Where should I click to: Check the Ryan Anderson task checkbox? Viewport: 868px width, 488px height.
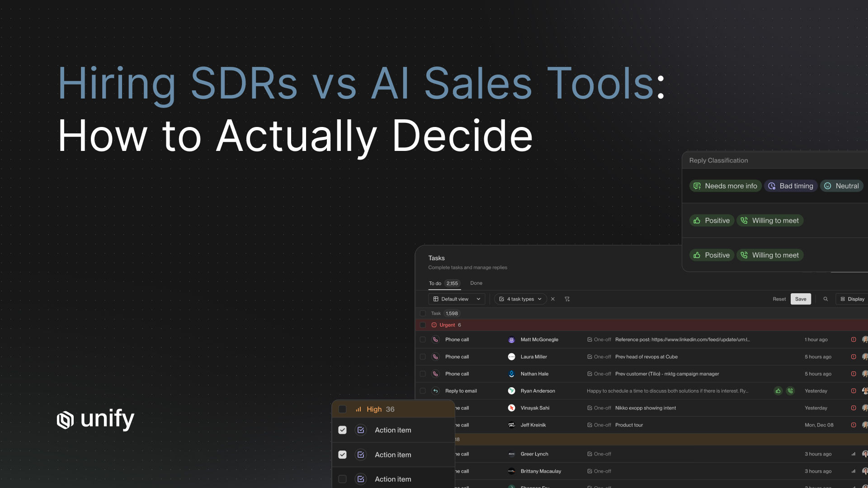point(423,391)
